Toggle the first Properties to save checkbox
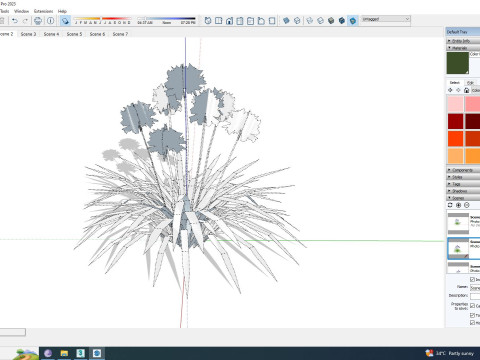The image size is (480, 360). click(x=472, y=305)
